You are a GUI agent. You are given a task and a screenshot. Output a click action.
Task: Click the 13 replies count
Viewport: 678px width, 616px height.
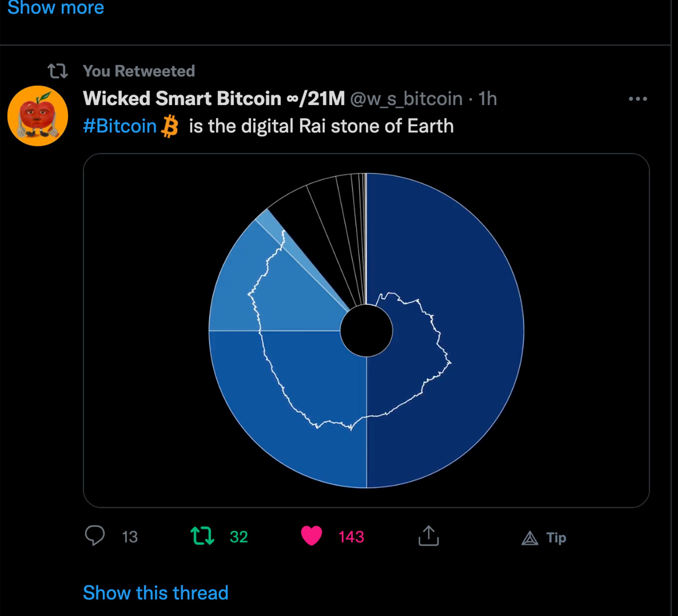click(x=130, y=537)
